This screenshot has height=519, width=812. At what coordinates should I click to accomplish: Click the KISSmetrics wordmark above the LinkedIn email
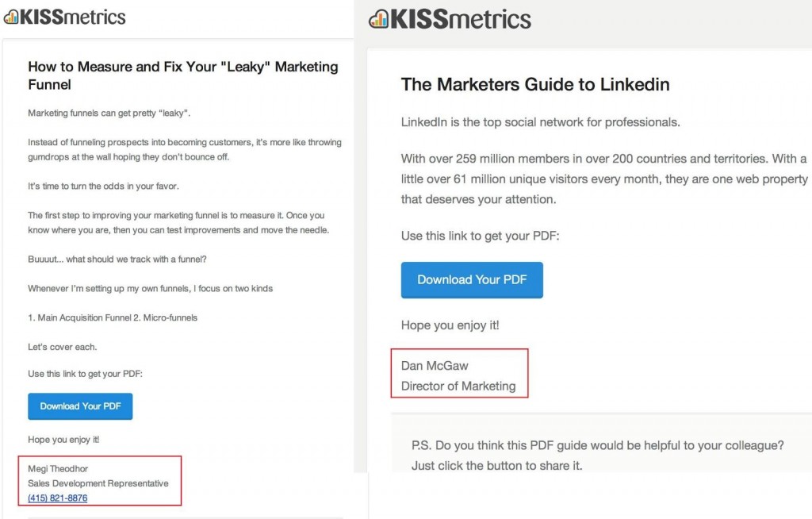tap(461, 19)
